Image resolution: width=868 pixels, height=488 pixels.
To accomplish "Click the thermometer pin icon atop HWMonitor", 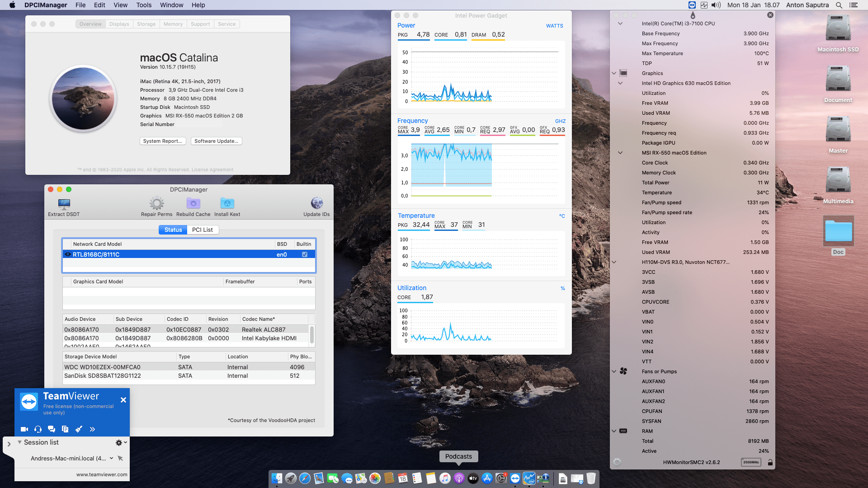I will (693, 15).
